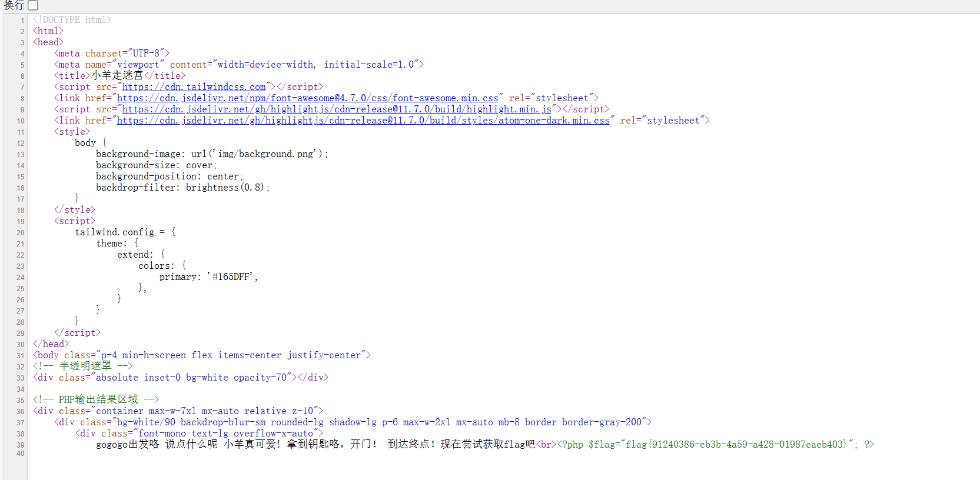Screen dimensions: 980x480
Task: Click the container max-w-7xl div line
Action: (x=178, y=411)
